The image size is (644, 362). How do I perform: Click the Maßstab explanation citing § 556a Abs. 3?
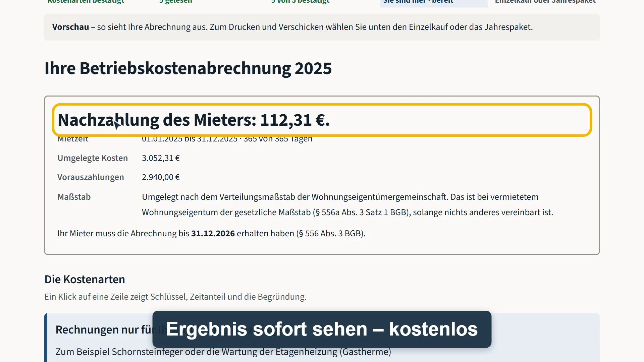347,204
